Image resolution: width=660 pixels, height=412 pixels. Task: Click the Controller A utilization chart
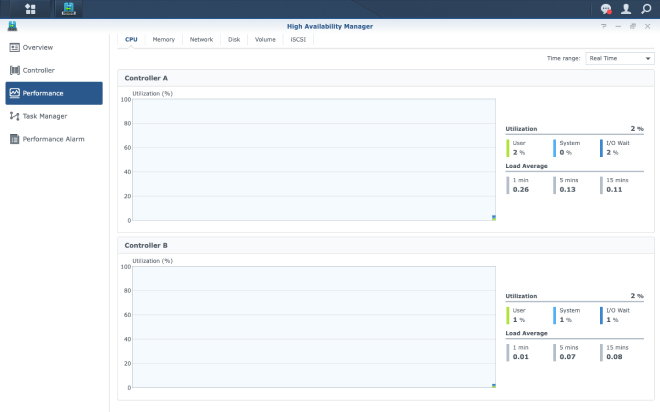point(313,160)
